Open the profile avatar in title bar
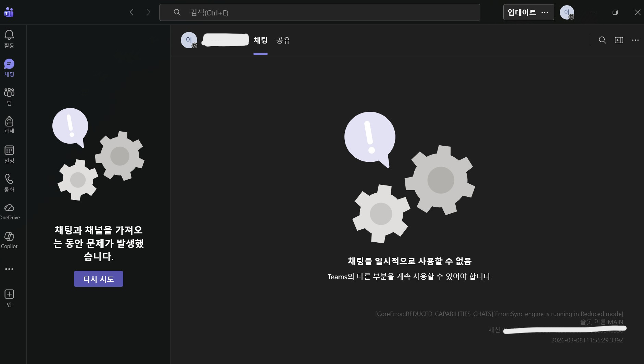The width and height of the screenshot is (644, 364). 567,12
